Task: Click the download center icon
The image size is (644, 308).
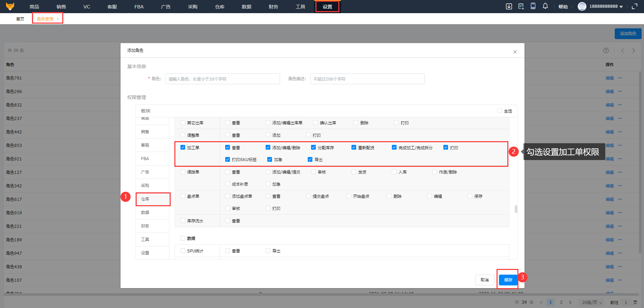Action: coord(509,6)
